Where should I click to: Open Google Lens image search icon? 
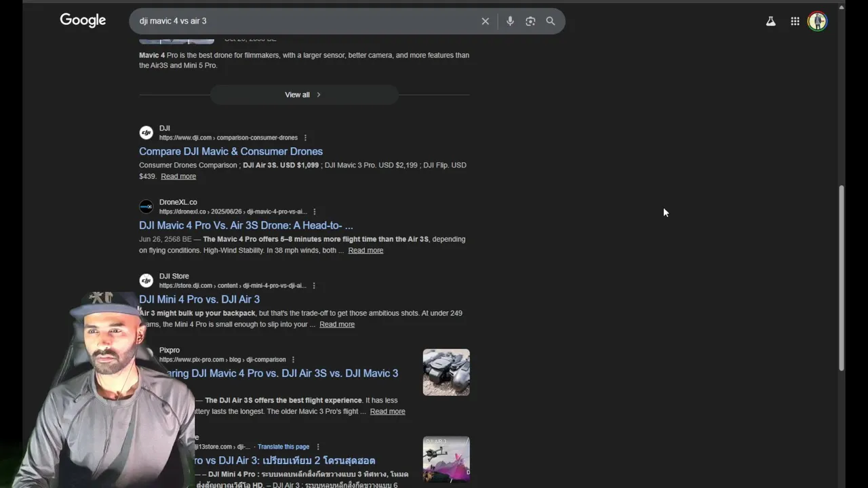[530, 21]
